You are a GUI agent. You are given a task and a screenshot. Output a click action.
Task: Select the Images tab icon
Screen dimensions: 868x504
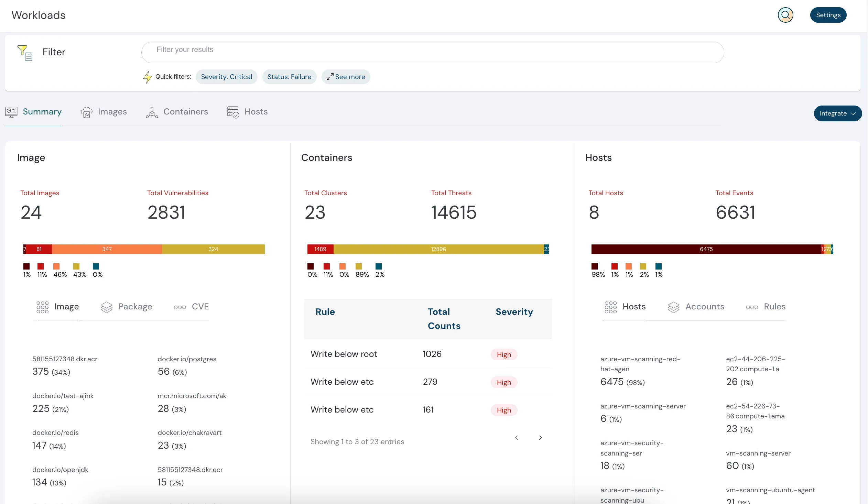pyautogui.click(x=86, y=112)
